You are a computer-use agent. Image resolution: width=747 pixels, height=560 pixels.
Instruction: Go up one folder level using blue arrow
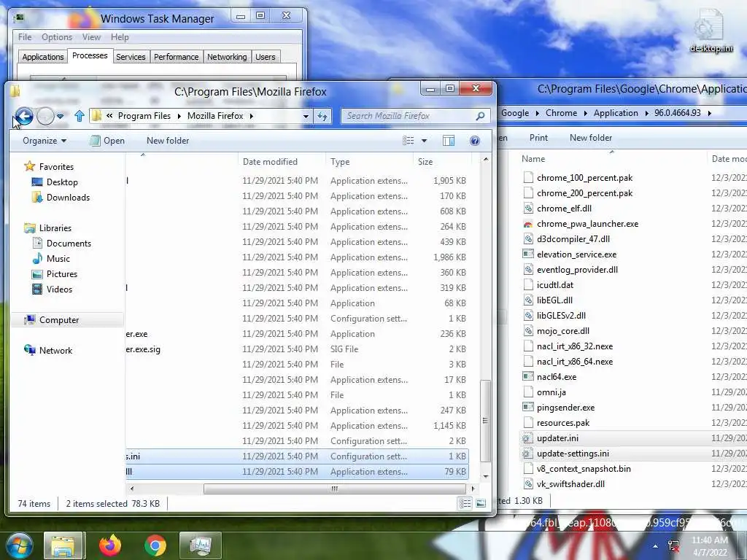pos(79,116)
